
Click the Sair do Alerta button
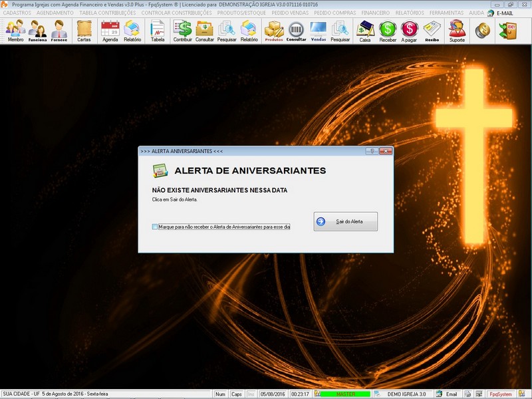pos(345,221)
